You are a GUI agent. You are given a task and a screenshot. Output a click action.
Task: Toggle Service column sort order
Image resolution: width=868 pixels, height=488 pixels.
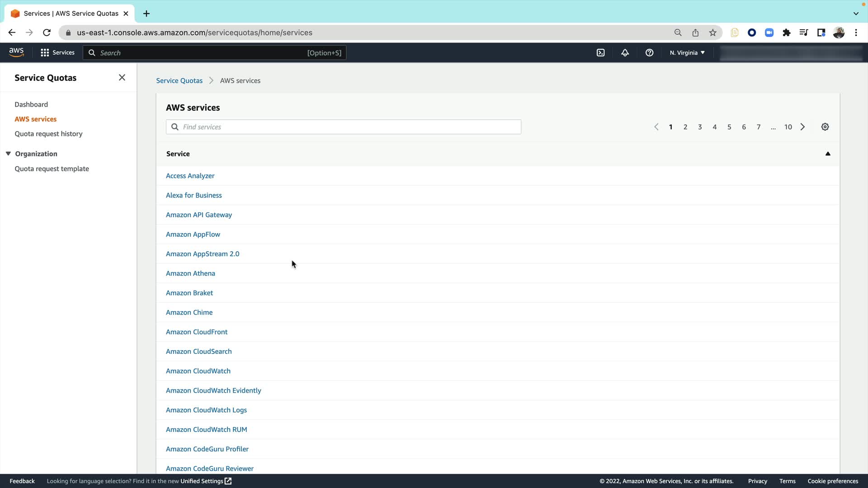pyautogui.click(x=828, y=154)
